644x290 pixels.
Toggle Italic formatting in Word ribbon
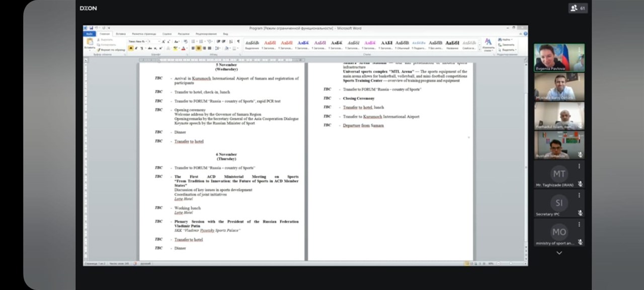click(136, 48)
